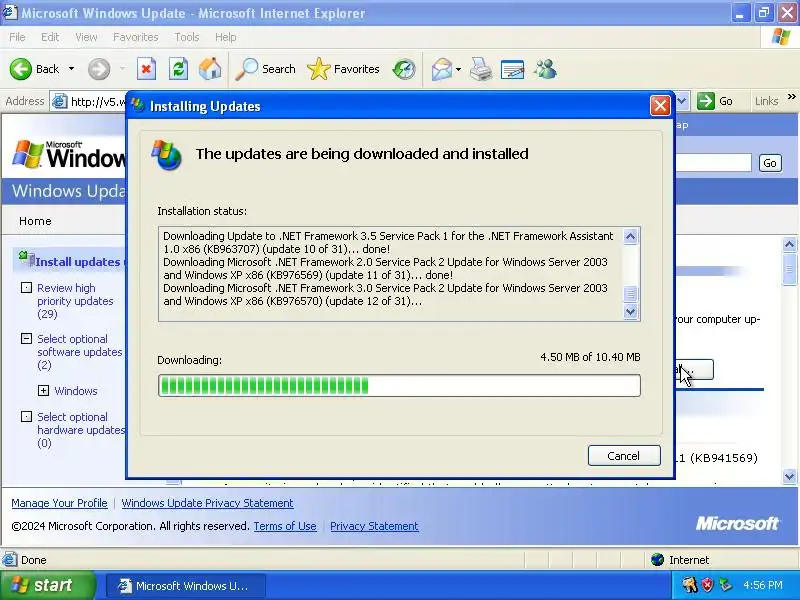800x600 pixels.
Task: Click the Edit page icon
Action: point(513,69)
